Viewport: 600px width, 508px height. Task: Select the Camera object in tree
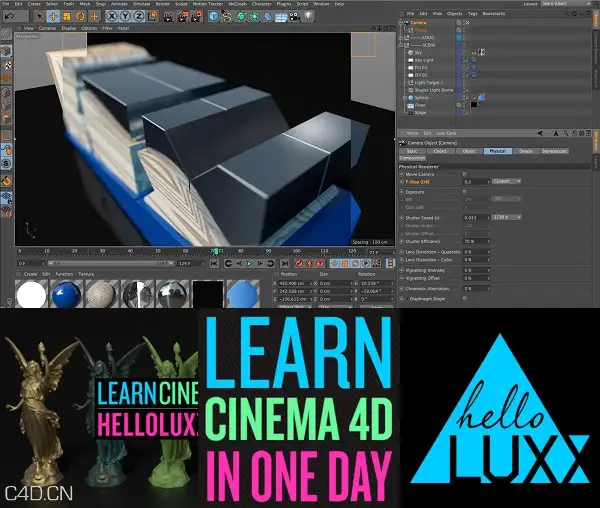pyautogui.click(x=419, y=23)
